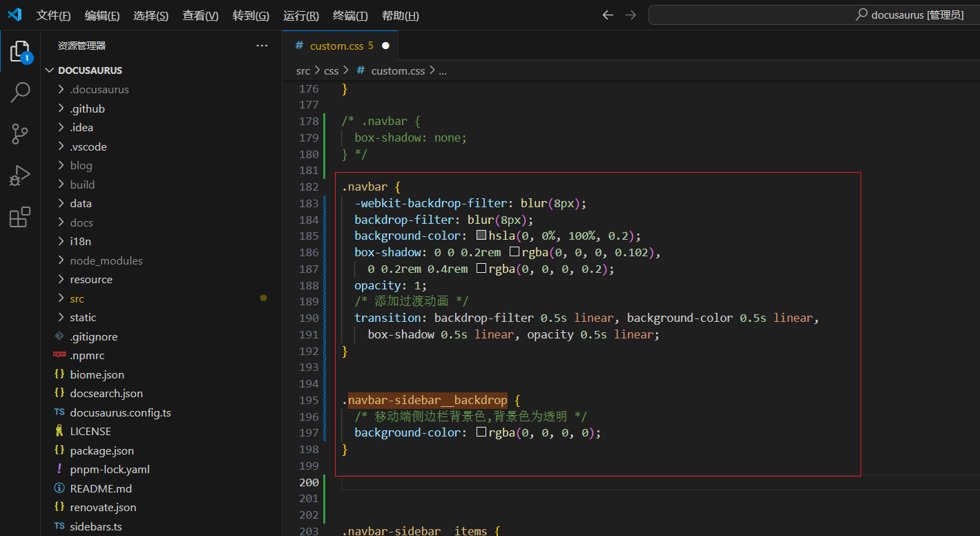Open rgba color swatch on line 187

tap(481, 269)
